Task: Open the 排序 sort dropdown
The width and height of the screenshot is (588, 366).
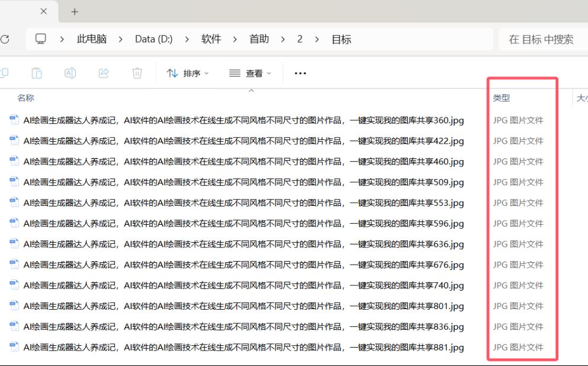Action: [x=188, y=74]
